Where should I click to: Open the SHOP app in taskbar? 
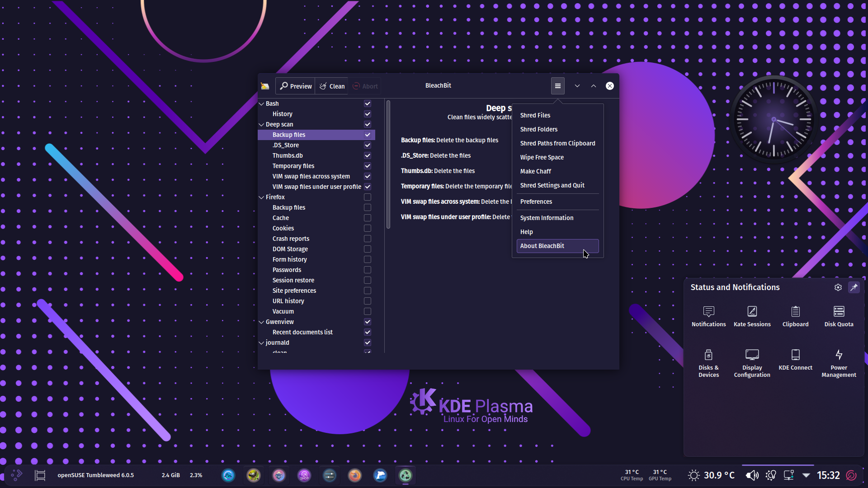click(x=304, y=475)
